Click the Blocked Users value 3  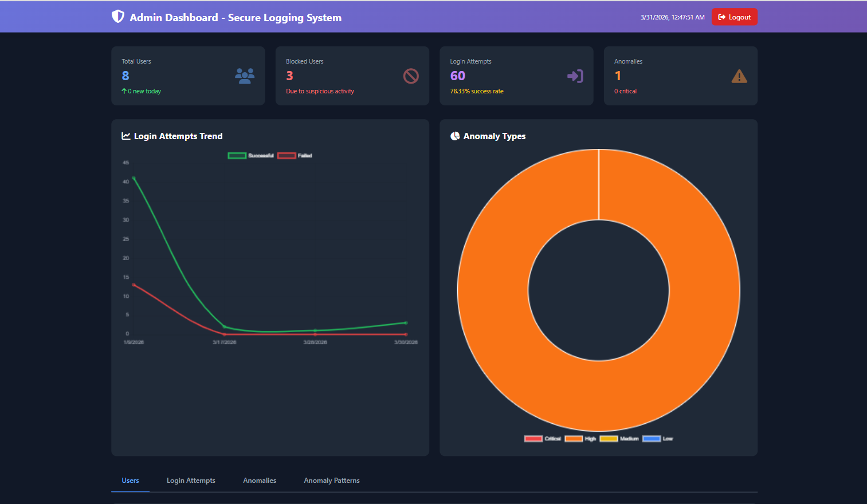point(289,76)
